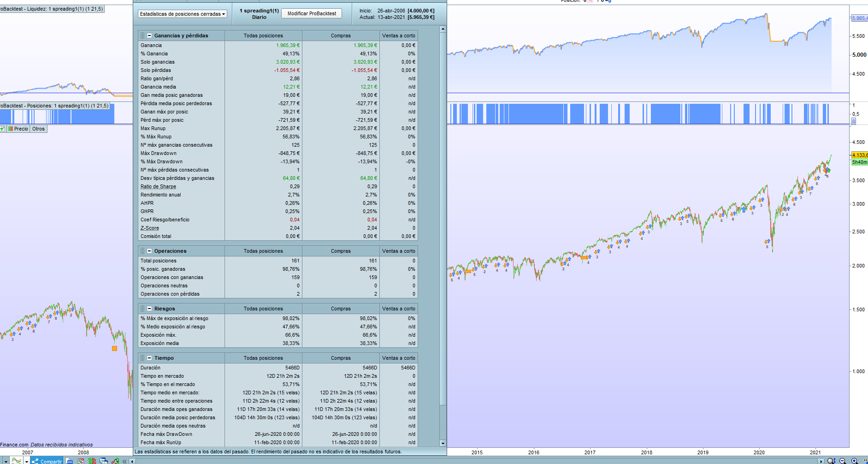Open the green and red order book icon
Screen dimensions: 868x464
click(92, 461)
